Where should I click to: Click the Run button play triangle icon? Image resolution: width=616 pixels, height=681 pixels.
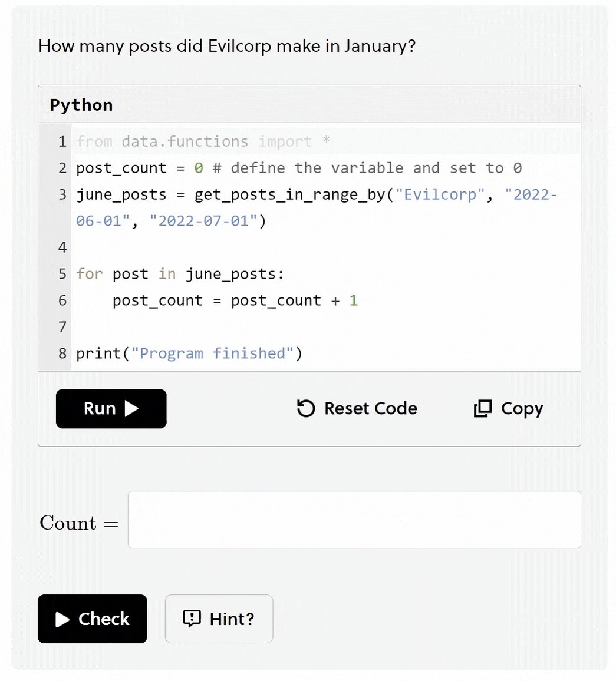(x=131, y=409)
